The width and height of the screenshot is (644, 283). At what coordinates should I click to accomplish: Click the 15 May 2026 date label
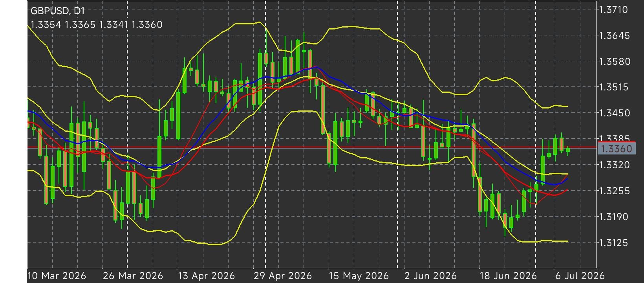coord(359,276)
